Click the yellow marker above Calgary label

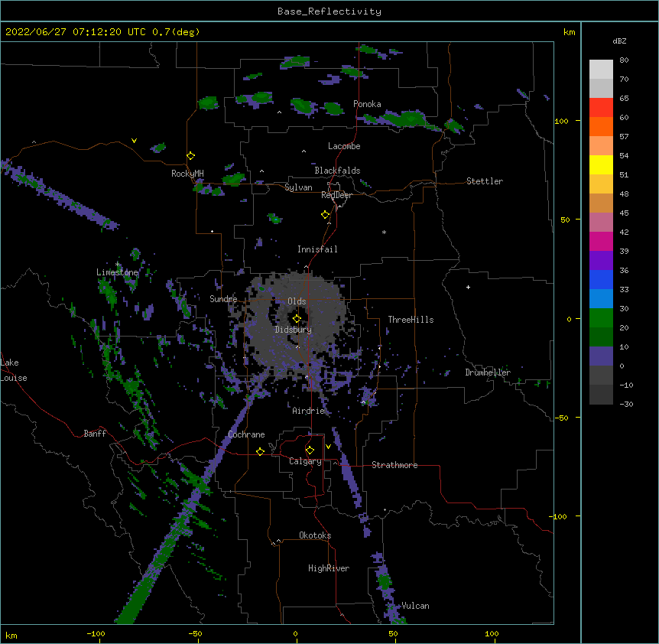(310, 450)
